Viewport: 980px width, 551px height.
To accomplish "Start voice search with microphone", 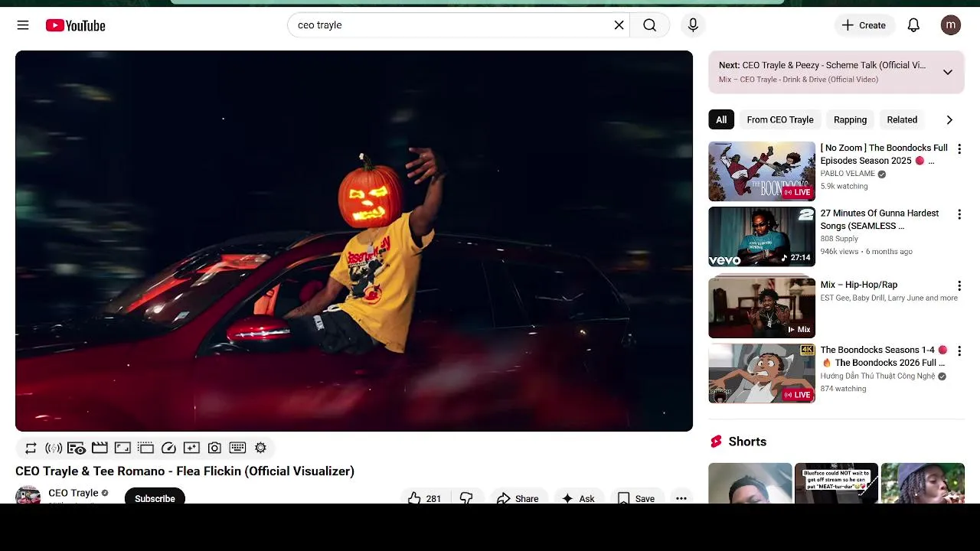I will click(x=693, y=25).
